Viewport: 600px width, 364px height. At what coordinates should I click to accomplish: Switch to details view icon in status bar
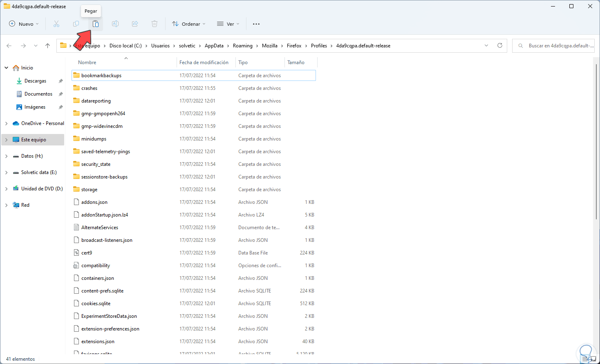(x=584, y=359)
